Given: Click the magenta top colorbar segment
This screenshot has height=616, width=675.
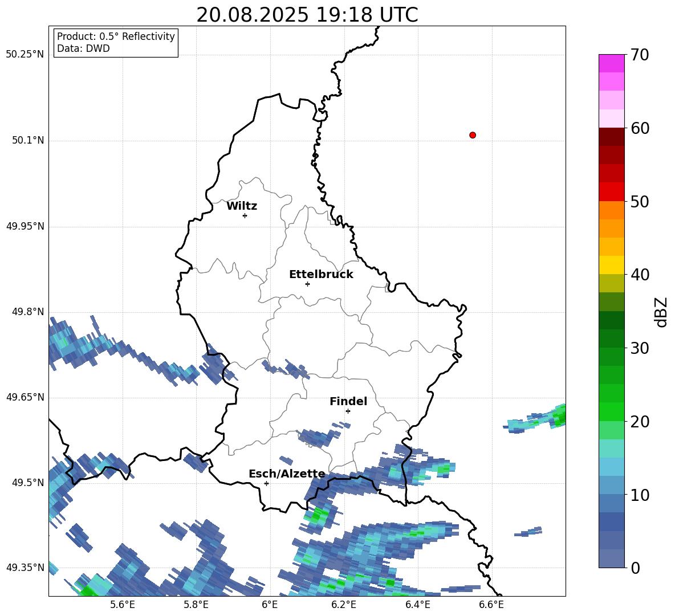Looking at the screenshot, I should [x=611, y=63].
